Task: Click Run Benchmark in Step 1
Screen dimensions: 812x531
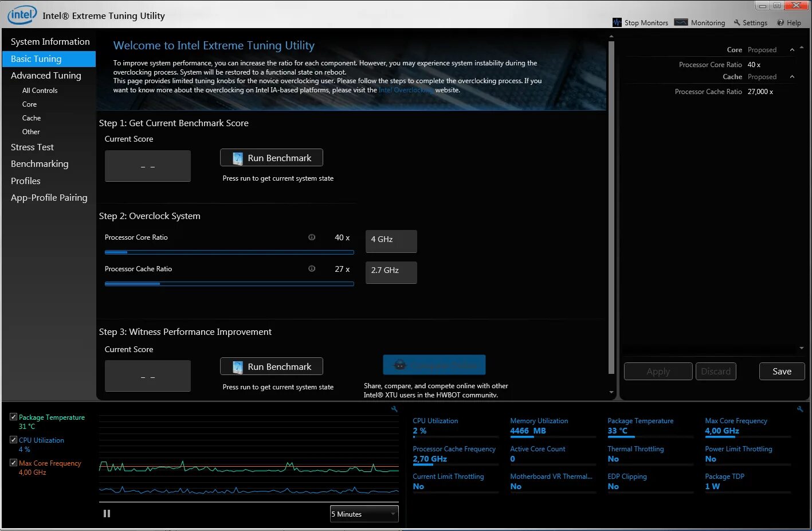Action: pyautogui.click(x=272, y=158)
